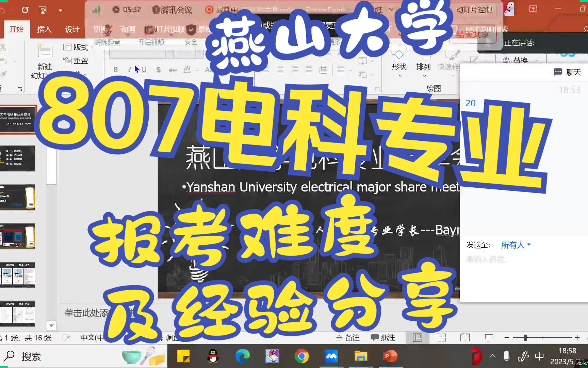Click PowerPoint icon in taskbar
The image size is (588, 368).
(390, 356)
